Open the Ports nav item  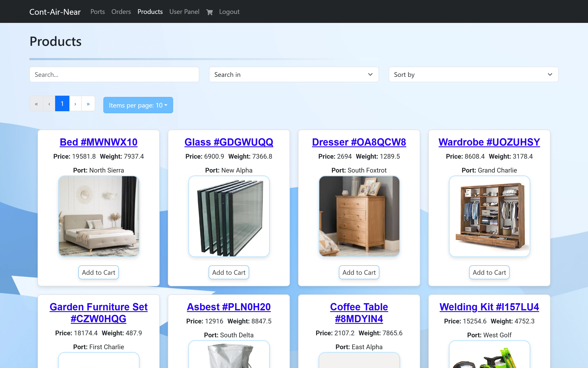[97, 12]
